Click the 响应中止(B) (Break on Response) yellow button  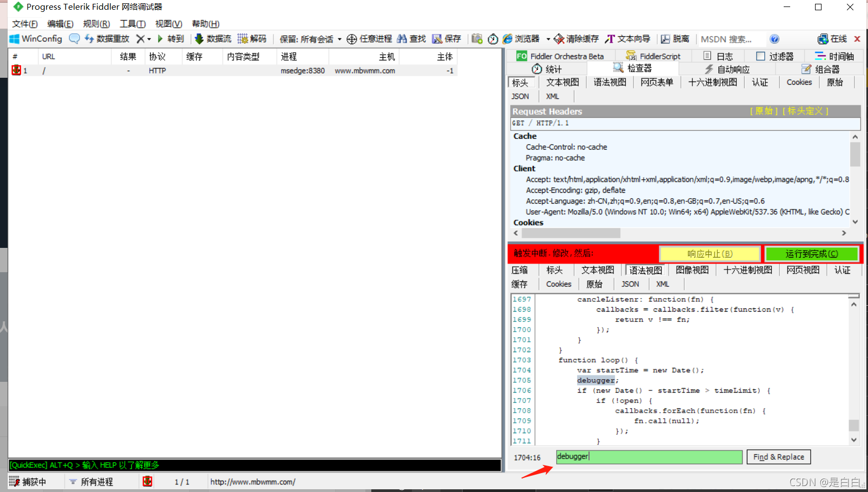710,254
